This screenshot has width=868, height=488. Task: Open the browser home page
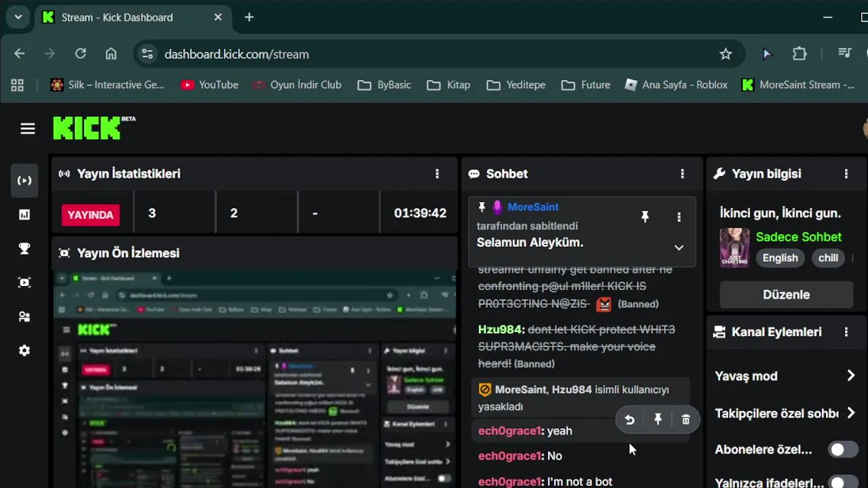pyautogui.click(x=111, y=54)
